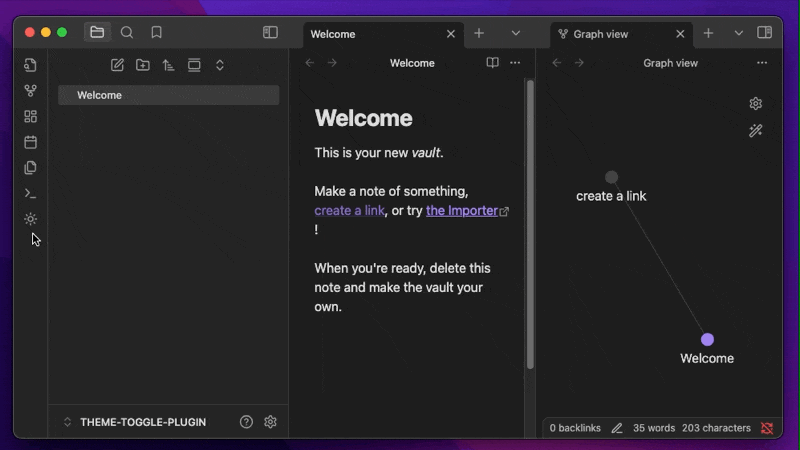The height and width of the screenshot is (450, 800).
Task: Click the word vault in note
Action: coord(426,153)
